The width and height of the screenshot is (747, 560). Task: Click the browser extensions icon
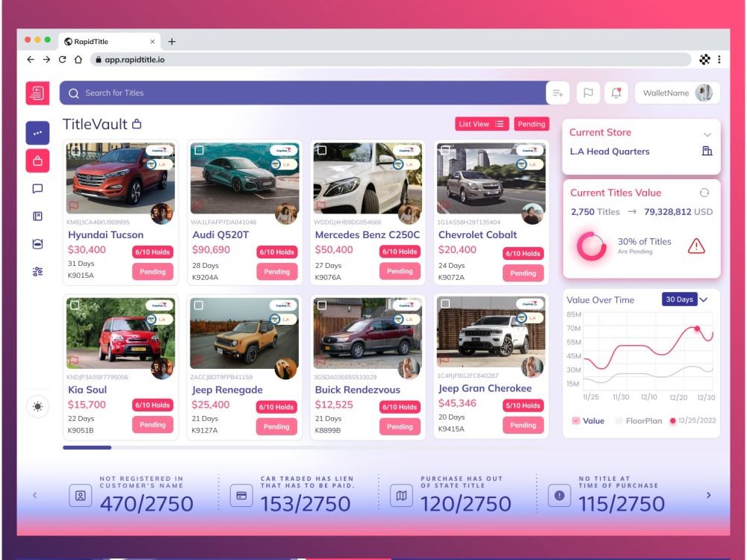tap(704, 60)
